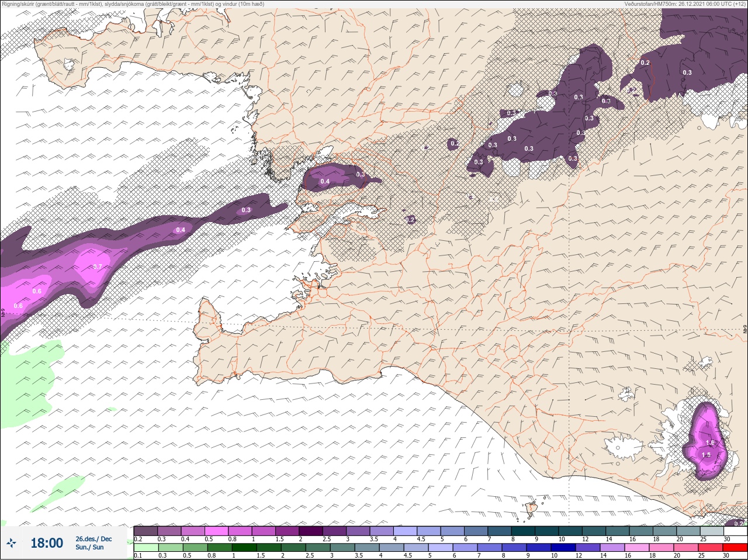
Task: Click the '26.des./ Dec' date label
Action: pyautogui.click(x=93, y=539)
